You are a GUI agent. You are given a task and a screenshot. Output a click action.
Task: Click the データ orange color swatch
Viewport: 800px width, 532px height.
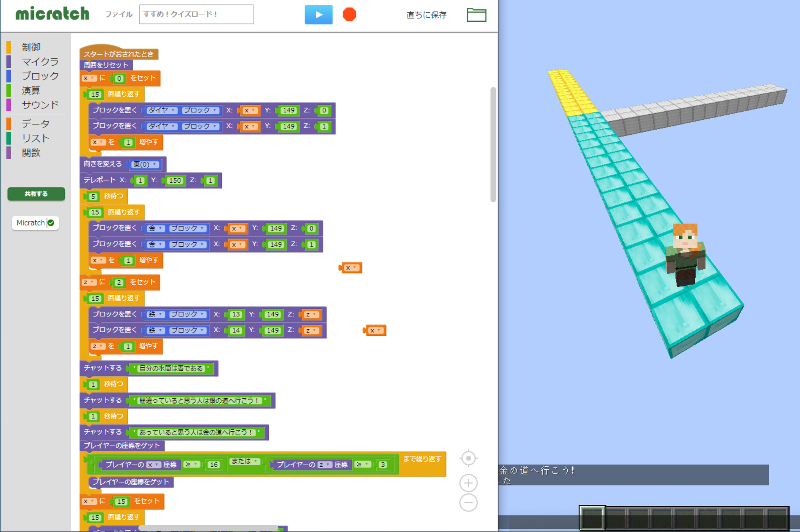coord(8,123)
